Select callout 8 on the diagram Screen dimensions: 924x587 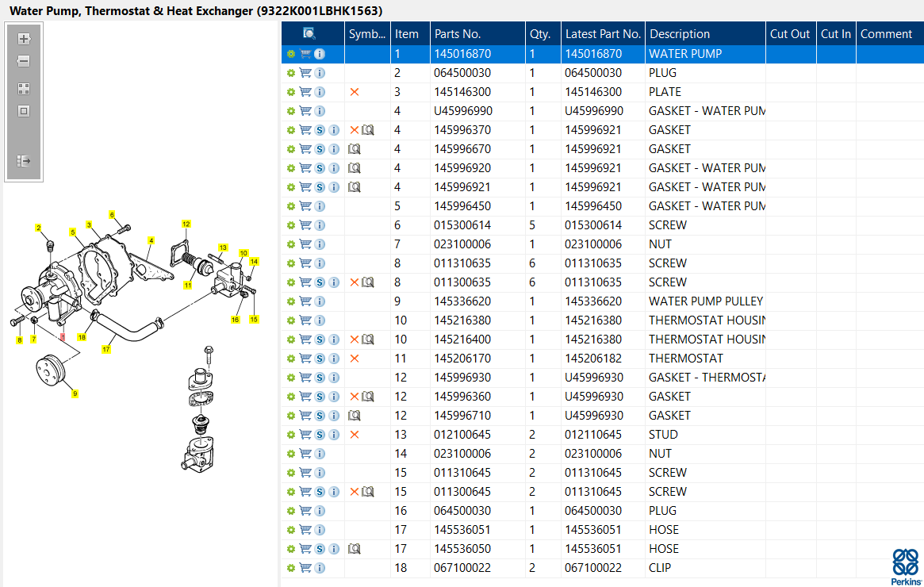coord(20,340)
